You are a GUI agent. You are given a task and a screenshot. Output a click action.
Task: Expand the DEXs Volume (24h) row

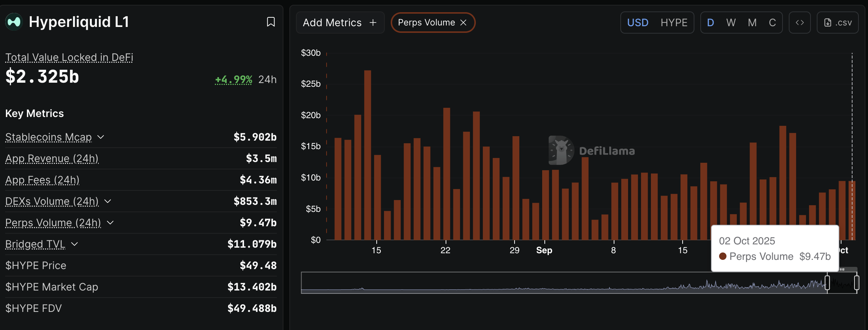pyautogui.click(x=108, y=201)
